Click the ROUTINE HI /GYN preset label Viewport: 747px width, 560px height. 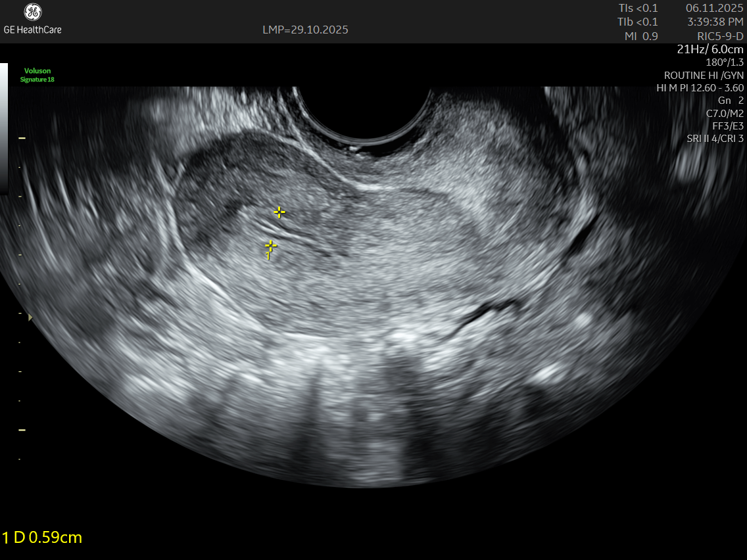pyautogui.click(x=704, y=75)
